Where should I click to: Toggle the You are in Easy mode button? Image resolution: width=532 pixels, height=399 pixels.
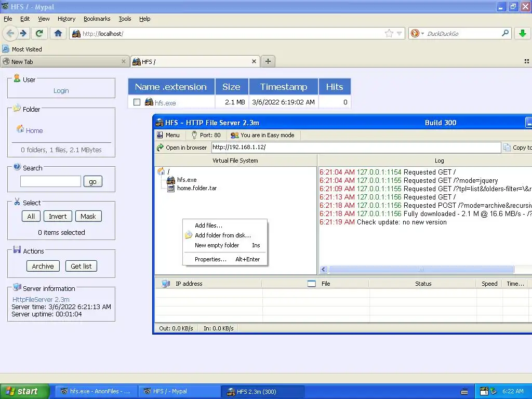point(262,135)
